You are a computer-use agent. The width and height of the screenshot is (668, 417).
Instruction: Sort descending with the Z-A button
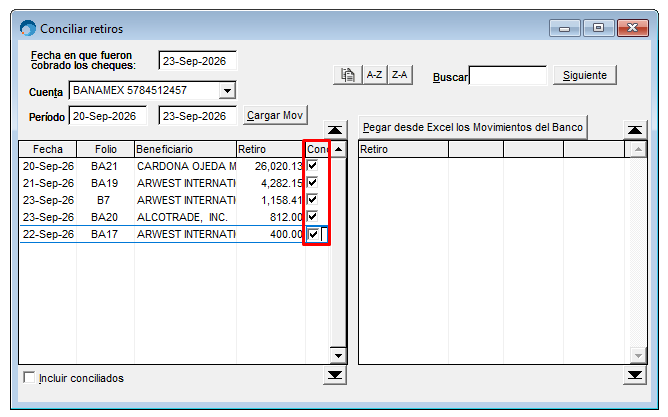[400, 75]
